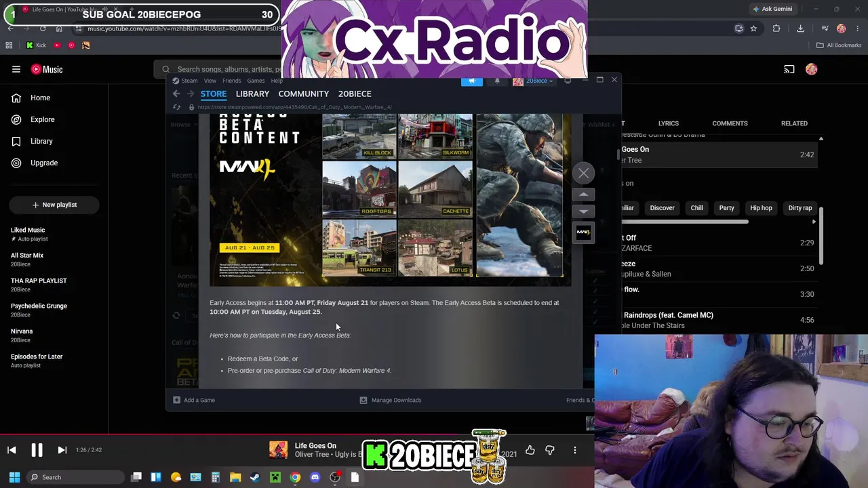This screenshot has width=868, height=488.
Task: Reload the Steam store page
Action: [177, 107]
